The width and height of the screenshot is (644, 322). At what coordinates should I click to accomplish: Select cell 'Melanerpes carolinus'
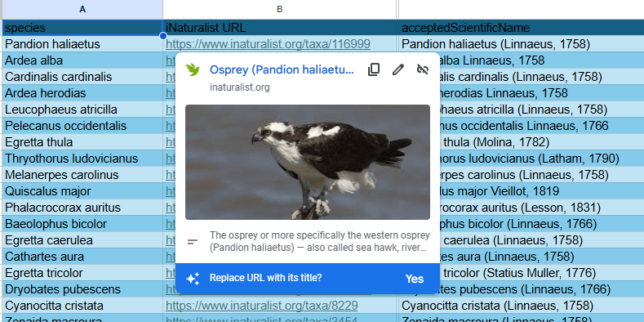[82, 175]
